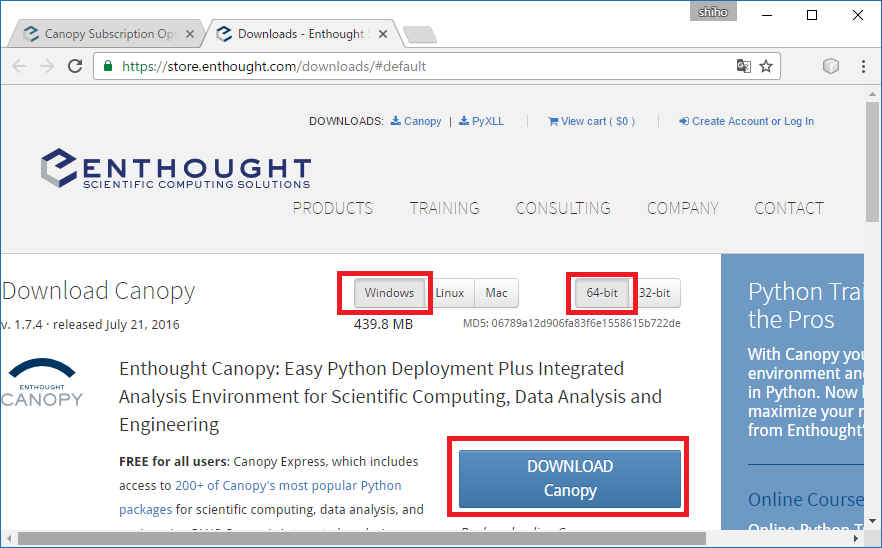Open the CONSULTING menu
882x548 pixels.
pos(563,208)
